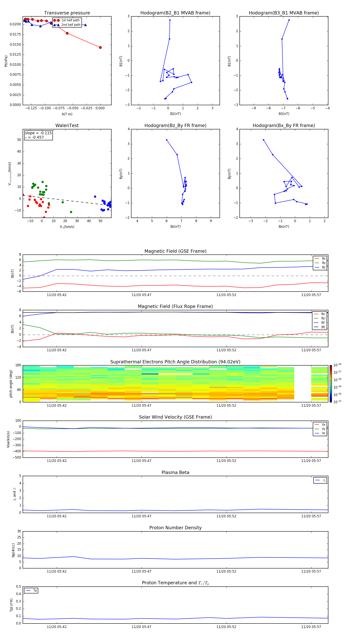Click the 'Proton Number Density' title
The height and width of the screenshot is (644, 351).
[175, 528]
